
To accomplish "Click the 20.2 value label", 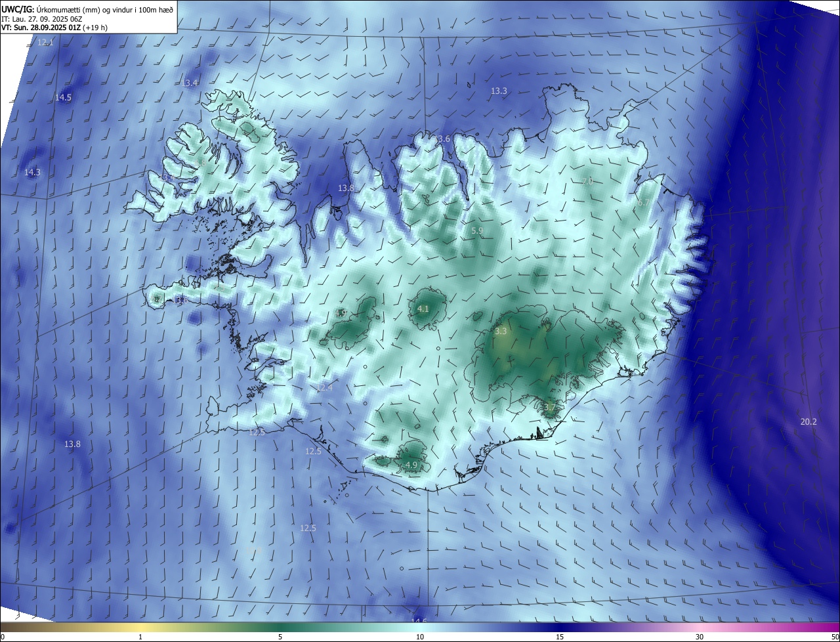I will click(x=808, y=421).
